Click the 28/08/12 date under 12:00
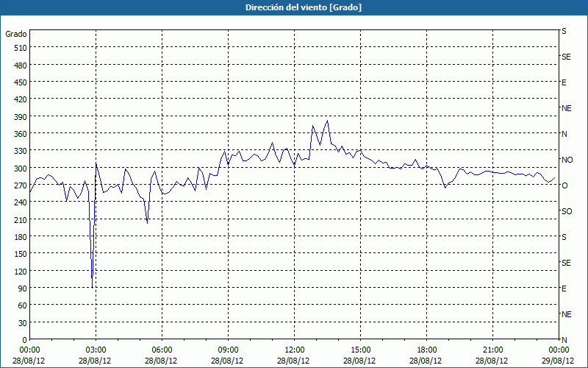588x368 pixels. (293, 361)
